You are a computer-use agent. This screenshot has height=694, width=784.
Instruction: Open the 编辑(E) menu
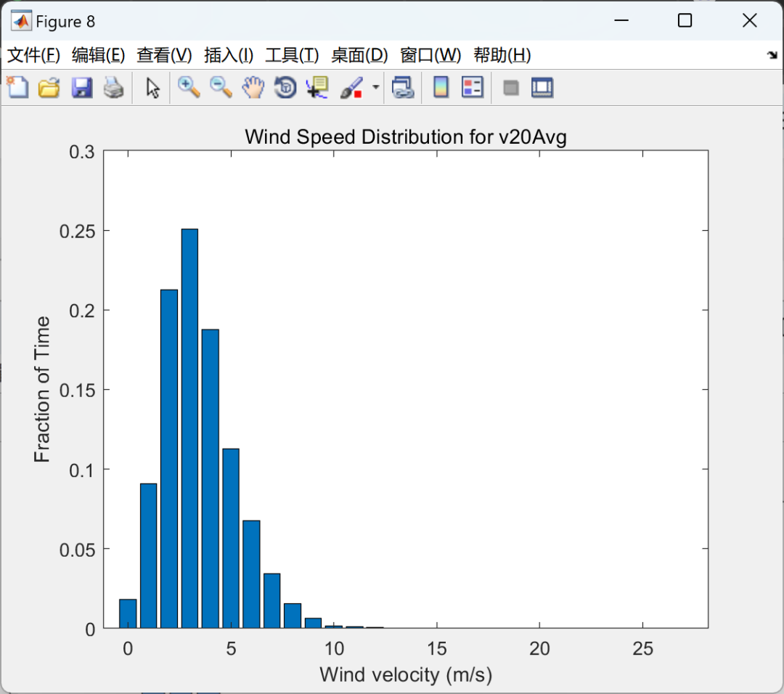click(x=98, y=55)
